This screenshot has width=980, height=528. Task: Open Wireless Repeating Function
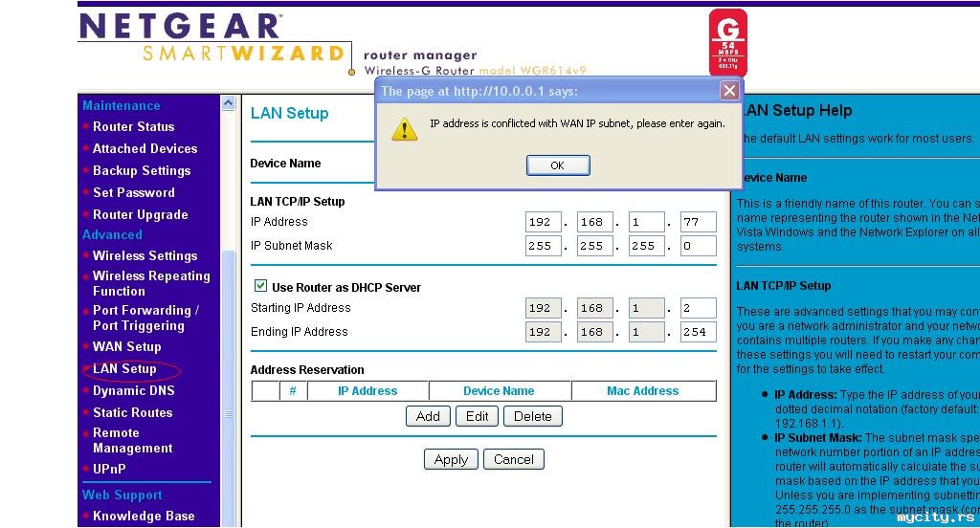151,283
